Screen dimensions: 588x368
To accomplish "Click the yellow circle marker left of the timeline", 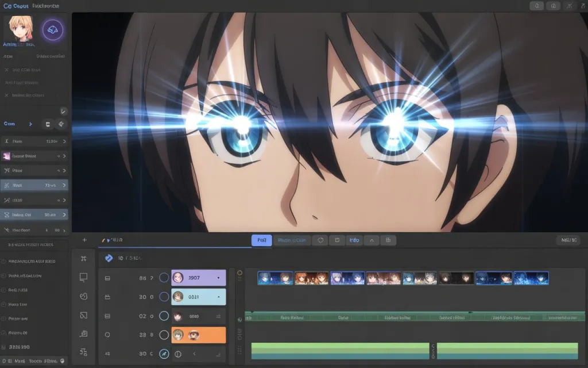I will click(239, 273).
